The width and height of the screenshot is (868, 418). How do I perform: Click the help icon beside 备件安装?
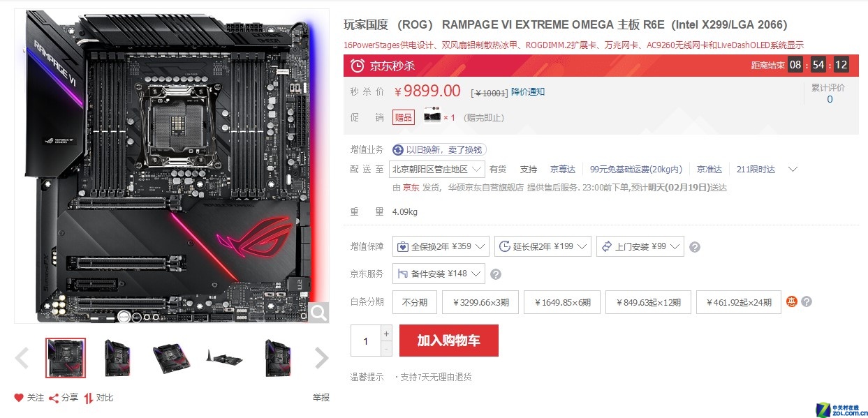click(x=496, y=274)
